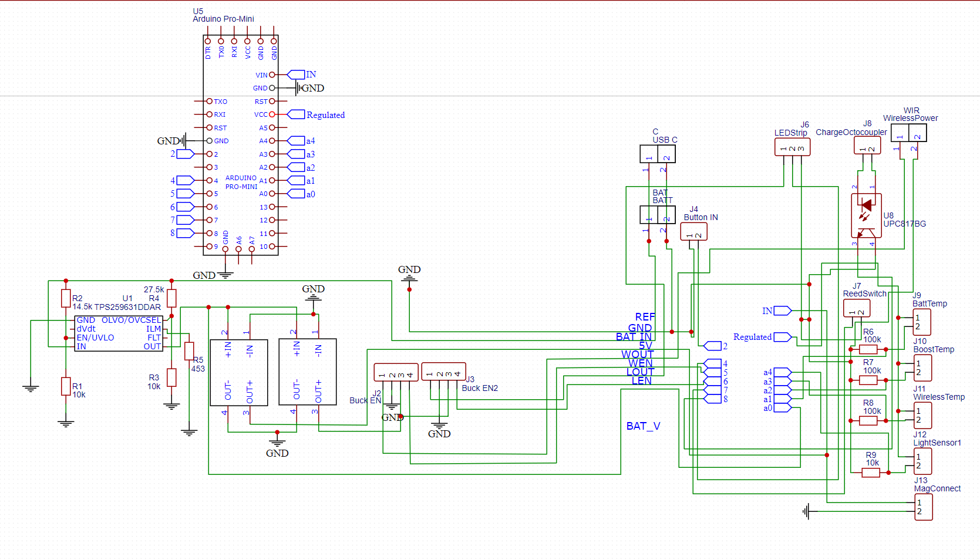
Task: Select the TPS259631DDAR chip U1
Action: 119,333
